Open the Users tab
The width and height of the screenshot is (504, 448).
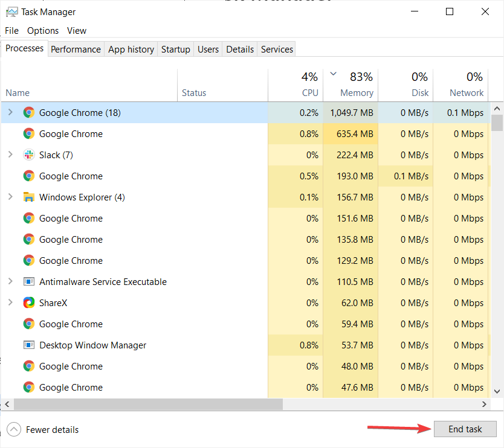[208, 49]
